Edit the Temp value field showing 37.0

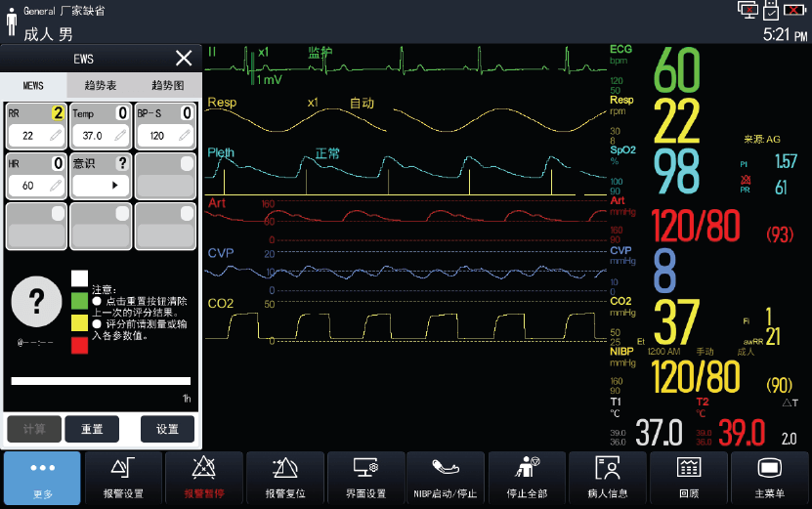click(x=101, y=136)
